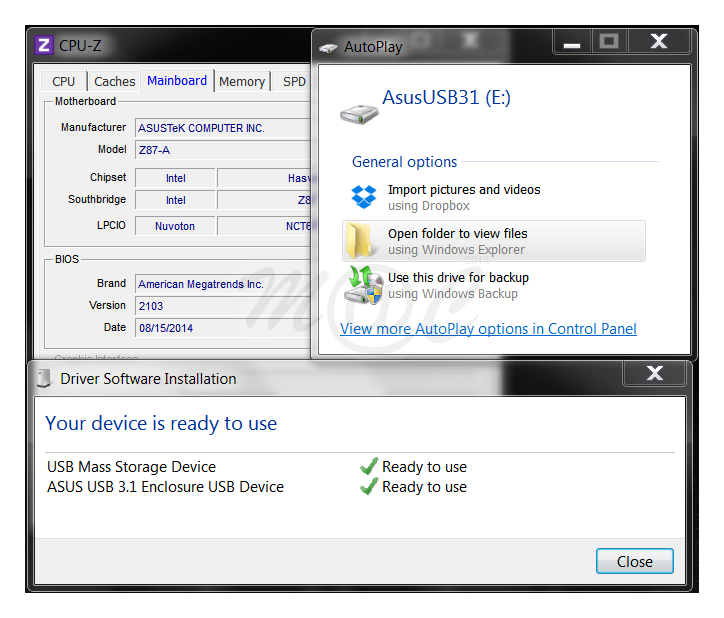Click the AsusUSB31 drive icon in AutoPlay
This screenshot has width=724, height=618.
point(359,114)
